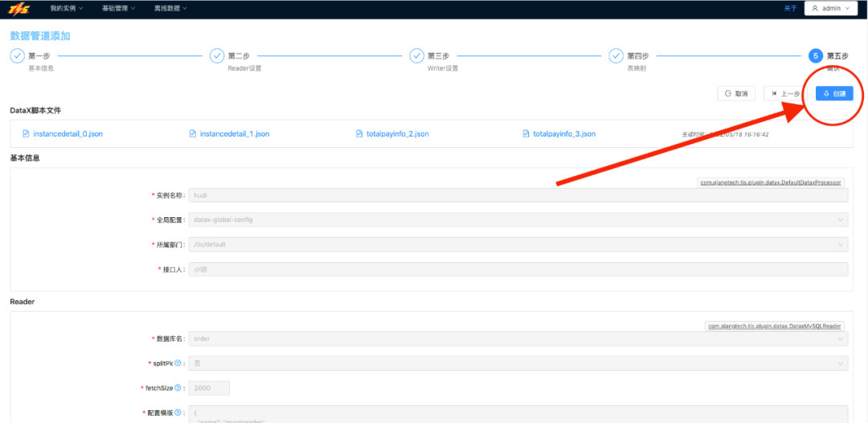Click the 关于 link

click(x=791, y=8)
